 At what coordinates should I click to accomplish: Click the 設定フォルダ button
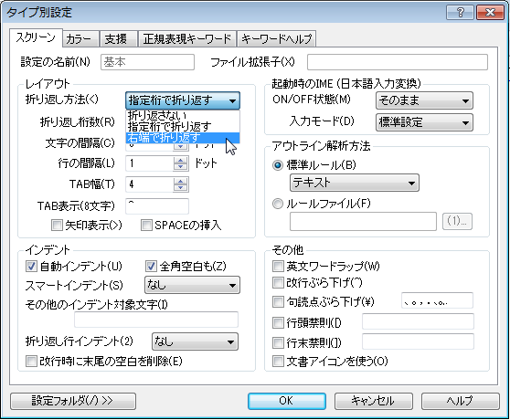pyautogui.click(x=73, y=401)
